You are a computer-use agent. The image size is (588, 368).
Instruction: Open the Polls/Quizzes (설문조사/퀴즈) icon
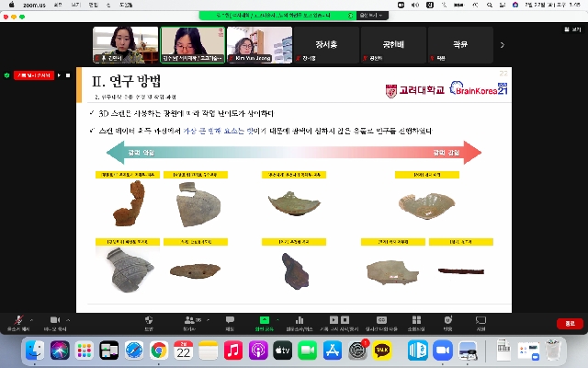pos(300,320)
